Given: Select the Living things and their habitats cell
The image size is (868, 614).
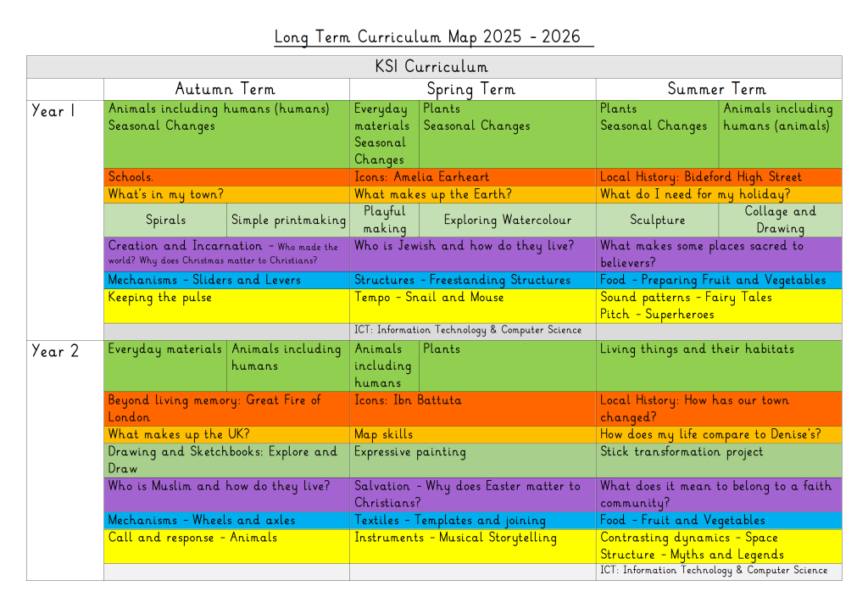Looking at the screenshot, I should pyautogui.click(x=697, y=349).
